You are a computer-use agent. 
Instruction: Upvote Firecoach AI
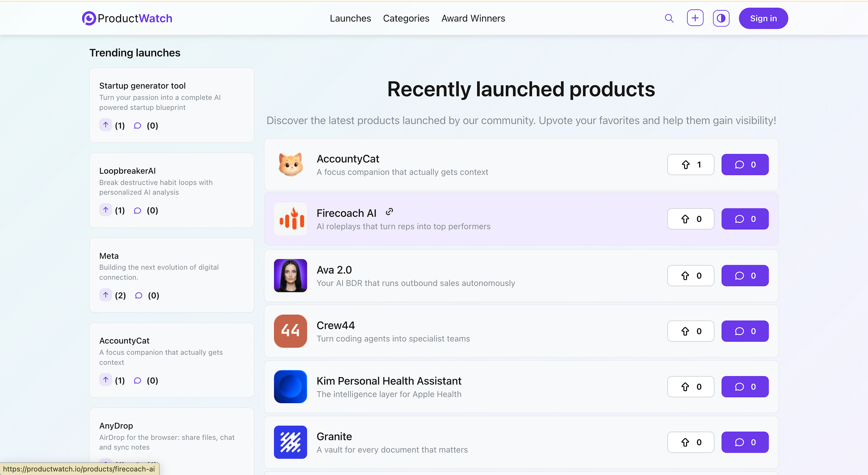pyautogui.click(x=691, y=219)
